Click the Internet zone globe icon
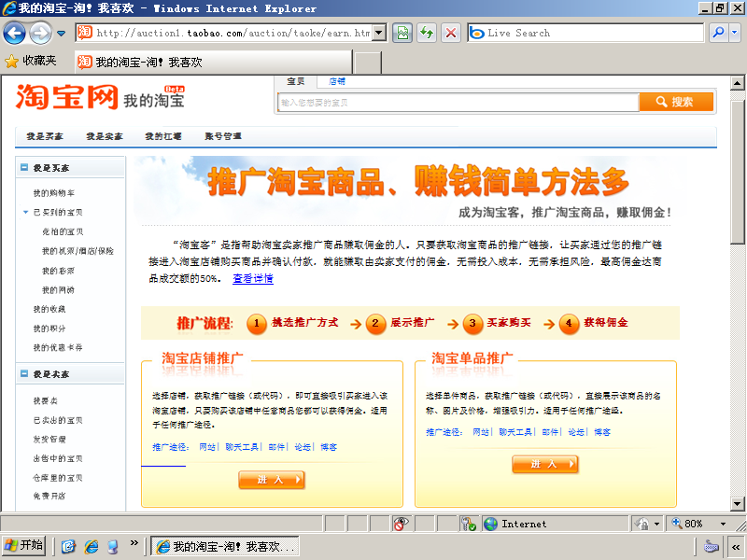 (490, 524)
